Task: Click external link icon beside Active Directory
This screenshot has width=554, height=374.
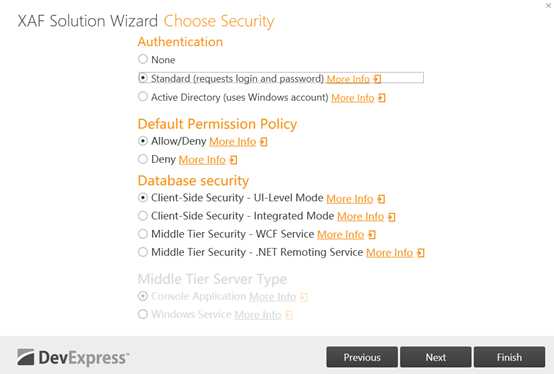Action: [382, 97]
